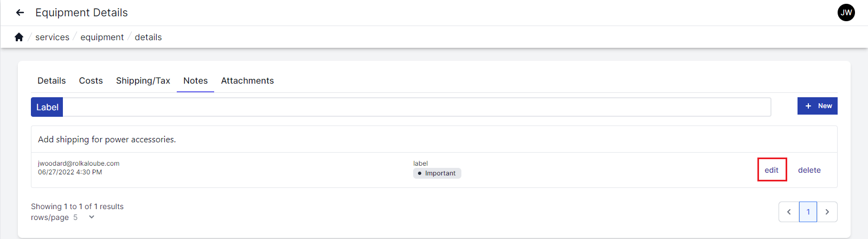Screen dimensions: 868x239
Task: Select the Shipping/Tax tab
Action: pyautogui.click(x=143, y=80)
